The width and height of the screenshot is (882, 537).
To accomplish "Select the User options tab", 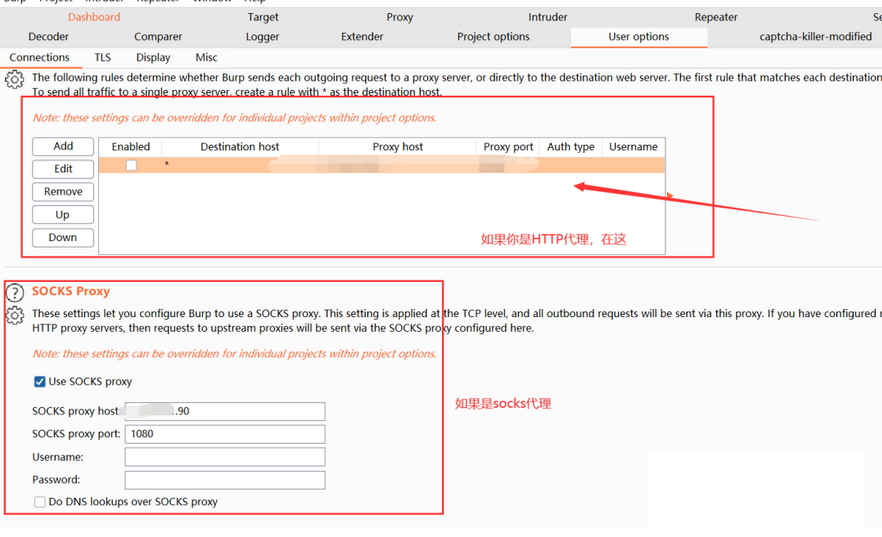I will (638, 37).
